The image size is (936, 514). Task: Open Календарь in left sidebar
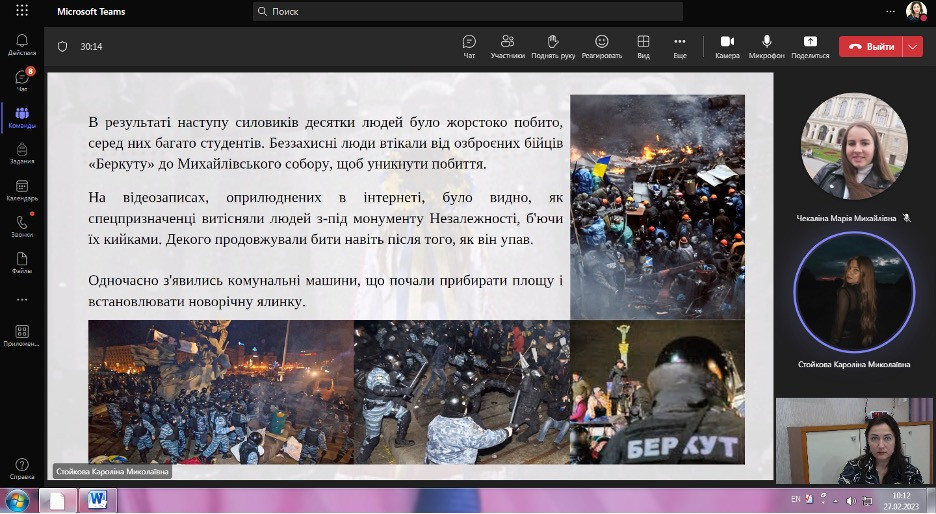22,190
